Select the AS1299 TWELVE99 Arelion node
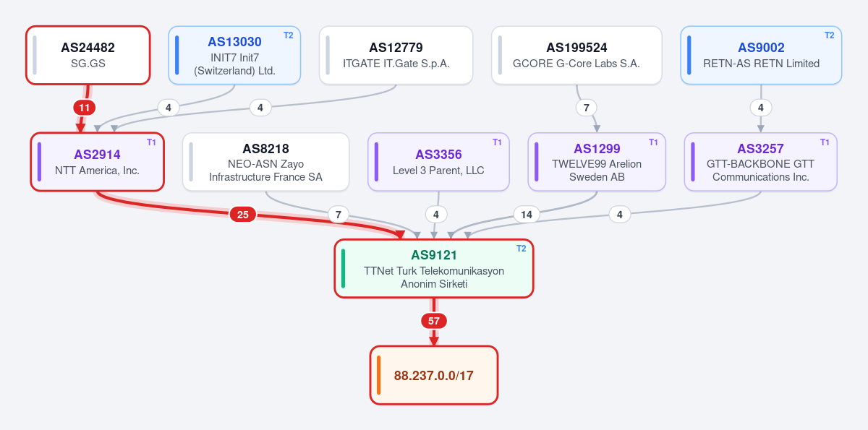The height and width of the screenshot is (430, 868). [597, 162]
